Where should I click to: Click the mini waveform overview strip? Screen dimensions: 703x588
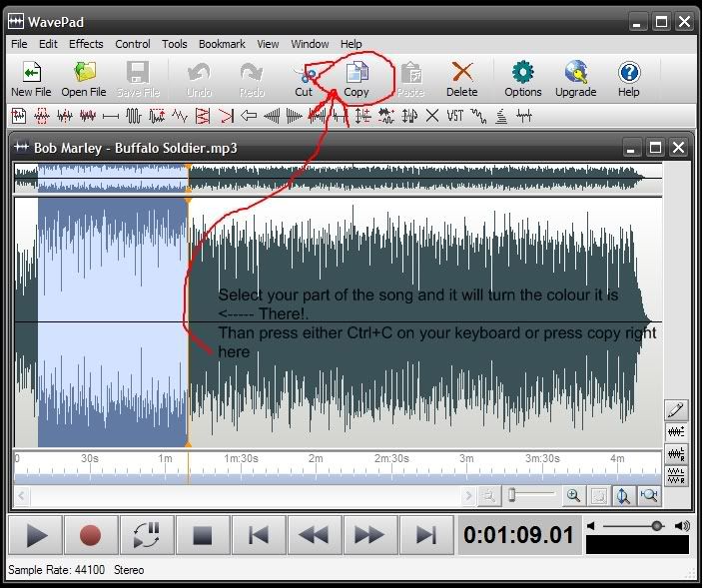(x=339, y=178)
